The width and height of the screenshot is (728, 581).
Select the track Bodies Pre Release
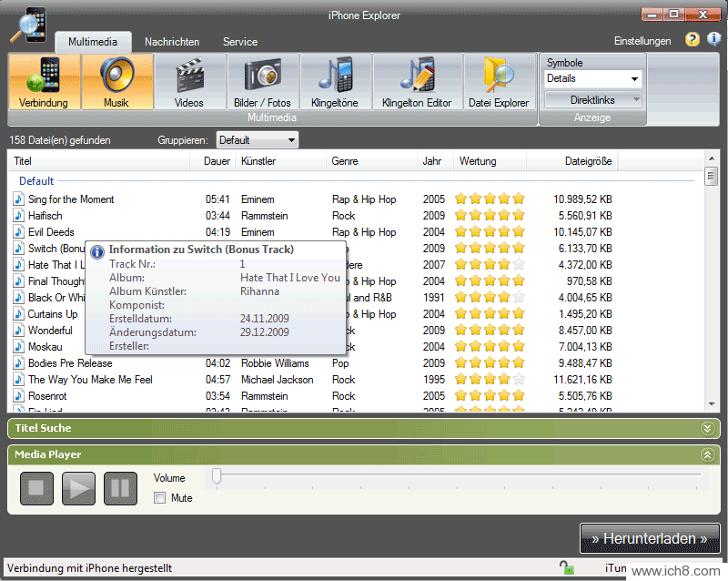[x=70, y=363]
